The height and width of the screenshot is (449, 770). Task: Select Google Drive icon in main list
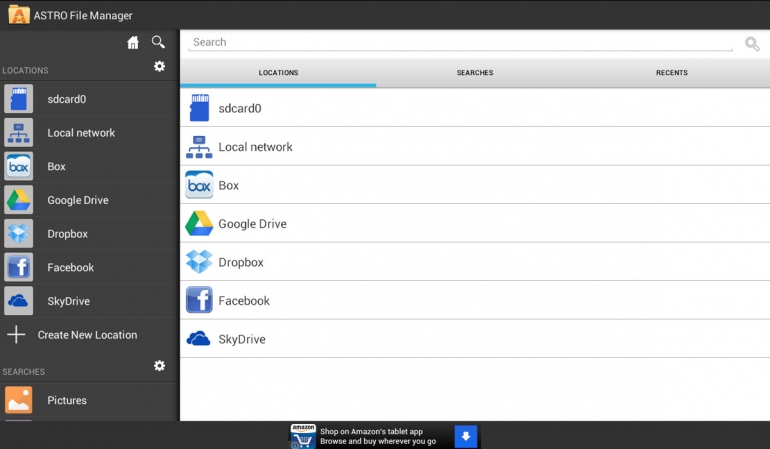[x=199, y=224]
